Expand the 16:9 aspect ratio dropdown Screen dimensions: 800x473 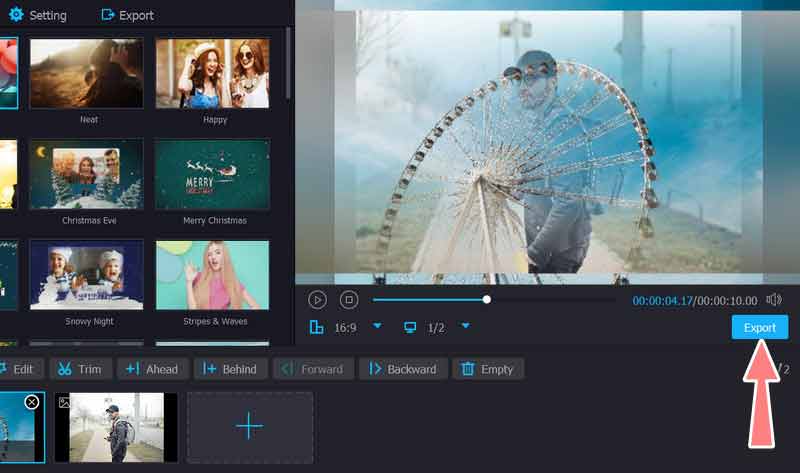click(377, 326)
